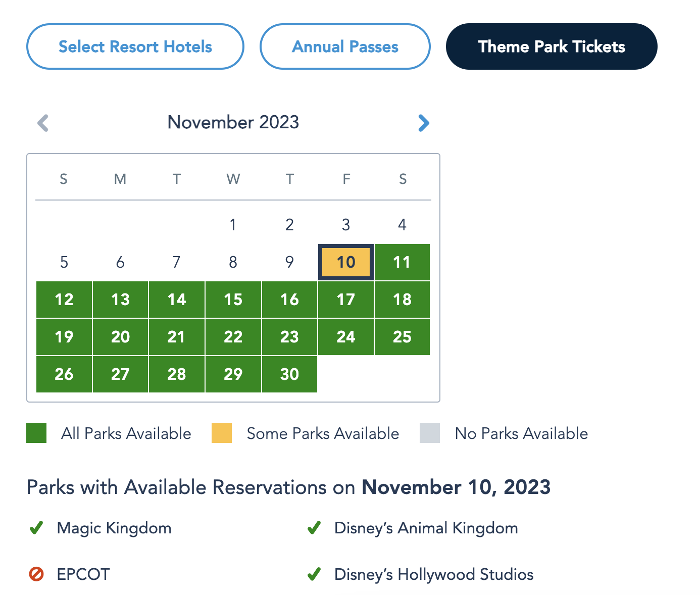
Task: Open the Select Resort Hotels tab
Action: point(135,46)
